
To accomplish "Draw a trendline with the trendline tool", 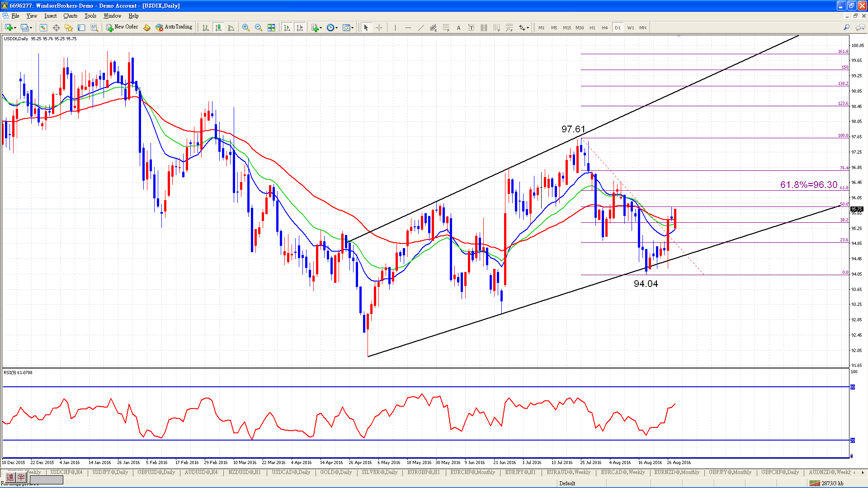I will [x=420, y=28].
